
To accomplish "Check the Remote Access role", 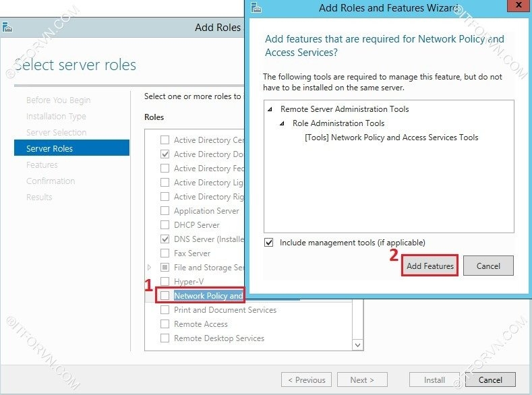I will click(x=165, y=324).
